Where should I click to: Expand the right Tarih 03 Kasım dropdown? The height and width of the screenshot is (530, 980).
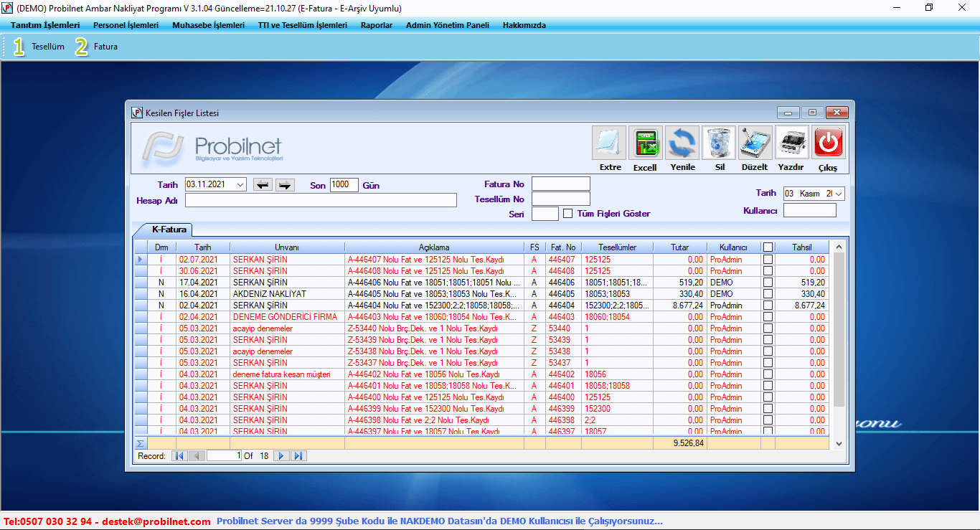click(839, 194)
